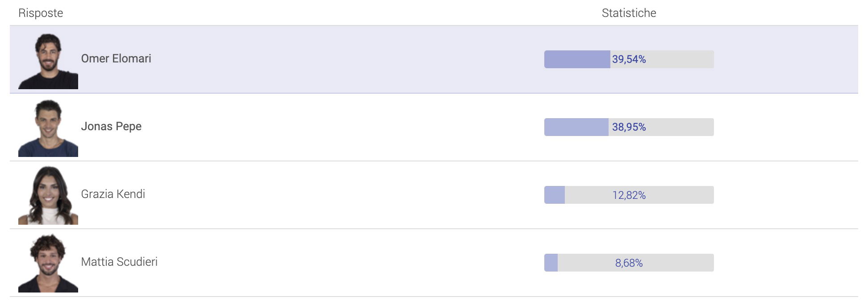Click the filled part of Grazia Kendi's bar
Viewport: 868px width, 305px height.
point(555,195)
